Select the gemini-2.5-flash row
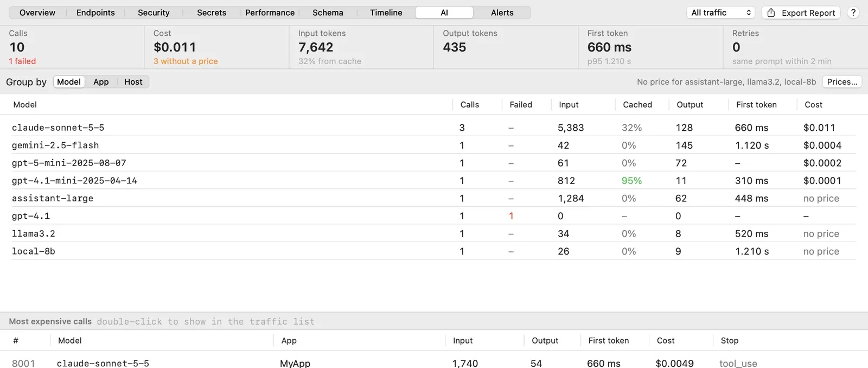Image resolution: width=868 pixels, height=368 pixels. [434, 145]
